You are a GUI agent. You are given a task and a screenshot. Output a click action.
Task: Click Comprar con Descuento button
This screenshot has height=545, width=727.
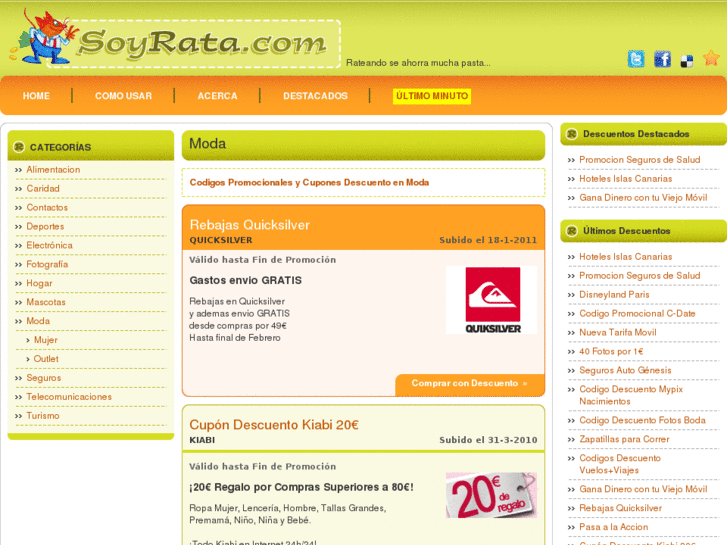(470, 384)
